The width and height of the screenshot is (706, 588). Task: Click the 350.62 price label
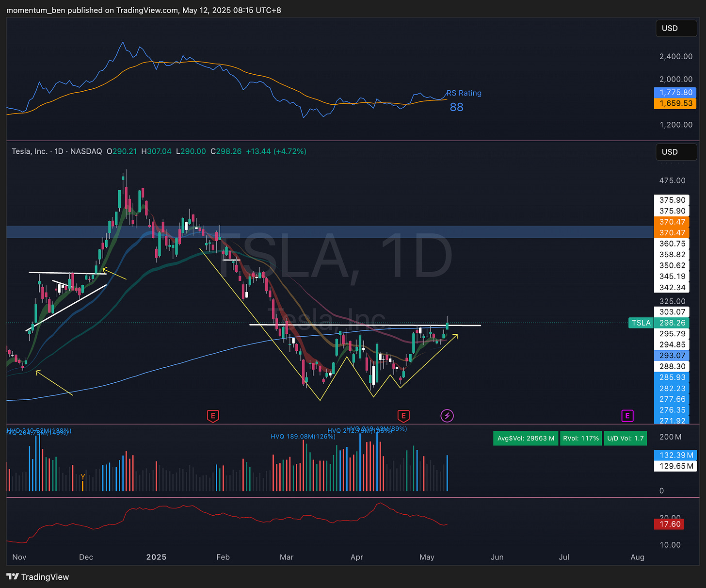tap(672, 265)
